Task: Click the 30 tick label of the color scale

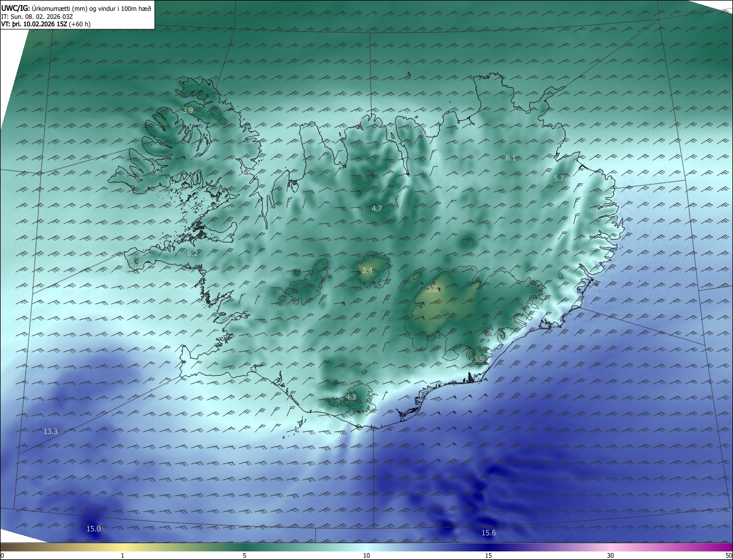Action: pyautogui.click(x=610, y=555)
